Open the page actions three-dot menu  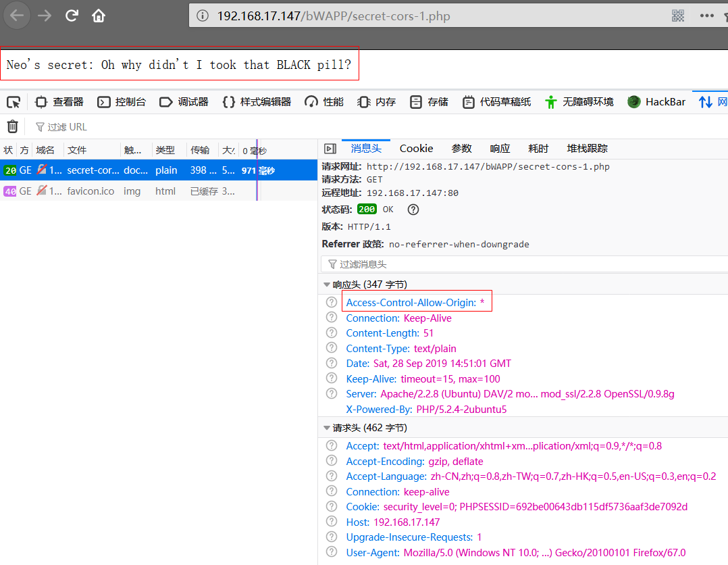tap(706, 16)
